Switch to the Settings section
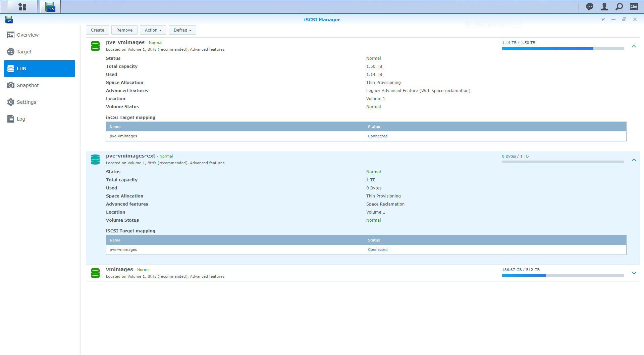This screenshot has width=644, height=355. (26, 102)
